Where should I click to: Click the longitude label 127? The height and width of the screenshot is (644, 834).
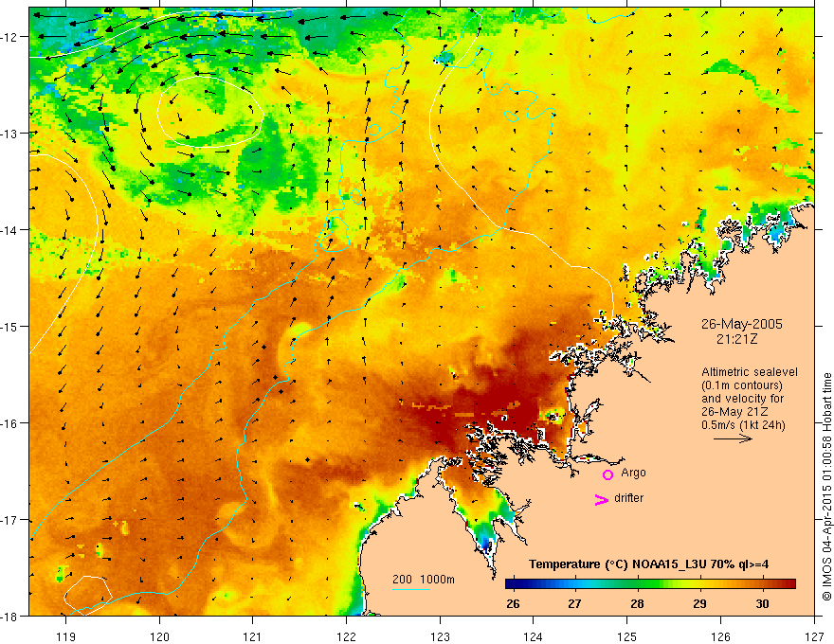point(814,636)
